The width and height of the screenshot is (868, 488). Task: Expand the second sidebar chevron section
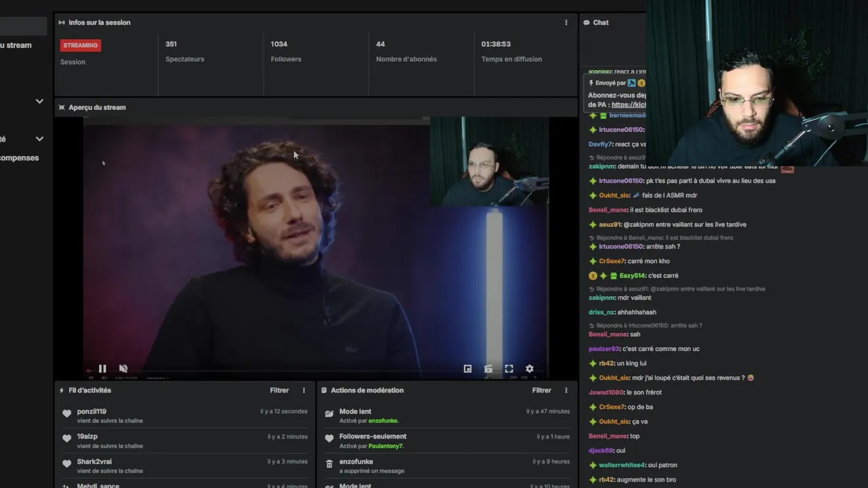[x=39, y=139]
